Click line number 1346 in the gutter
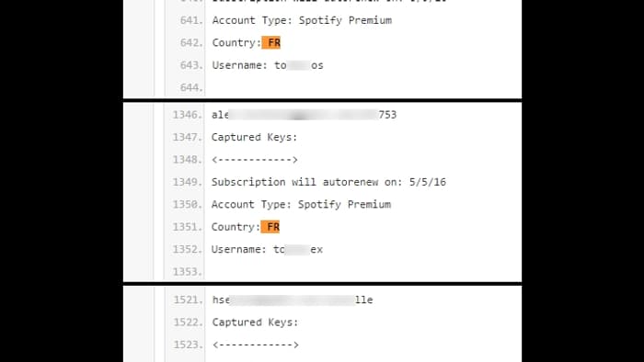This screenshot has height=362, width=644. click(188, 115)
